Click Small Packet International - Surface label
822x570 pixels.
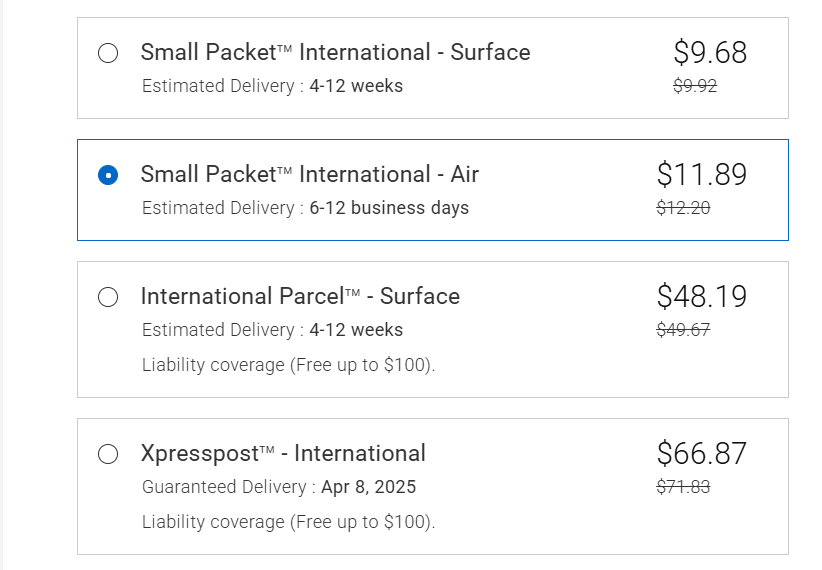coord(335,52)
